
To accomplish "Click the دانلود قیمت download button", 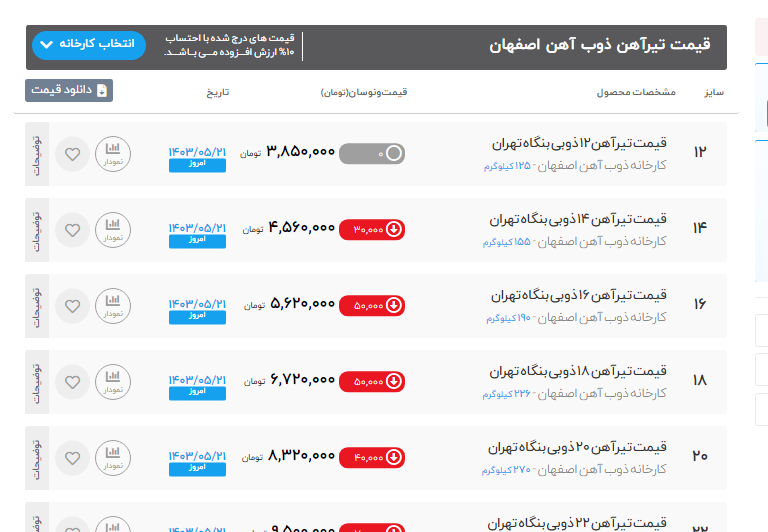I will [69, 90].
